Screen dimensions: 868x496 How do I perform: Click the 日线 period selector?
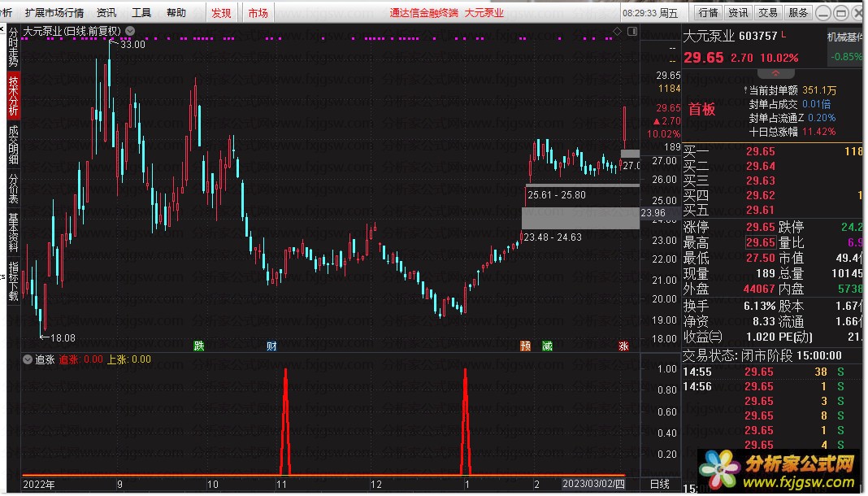click(659, 485)
